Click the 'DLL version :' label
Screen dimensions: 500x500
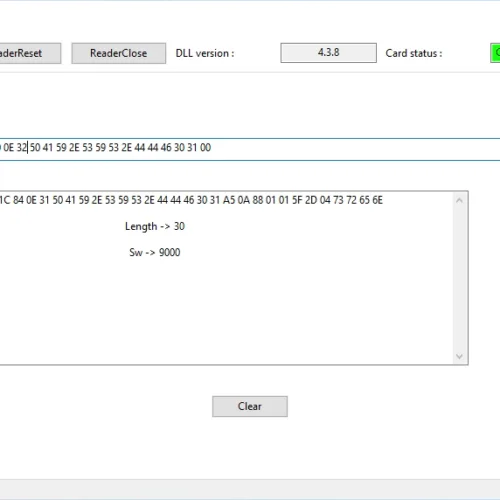205,53
